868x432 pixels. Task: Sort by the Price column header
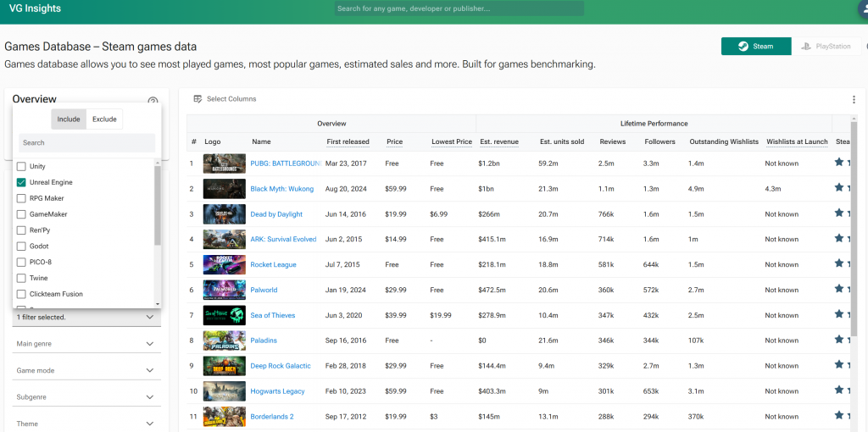394,142
